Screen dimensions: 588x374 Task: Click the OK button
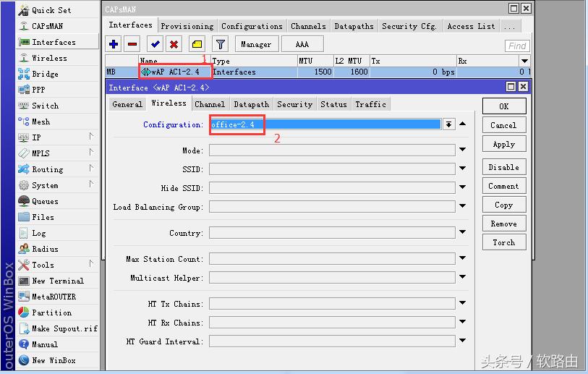click(504, 106)
